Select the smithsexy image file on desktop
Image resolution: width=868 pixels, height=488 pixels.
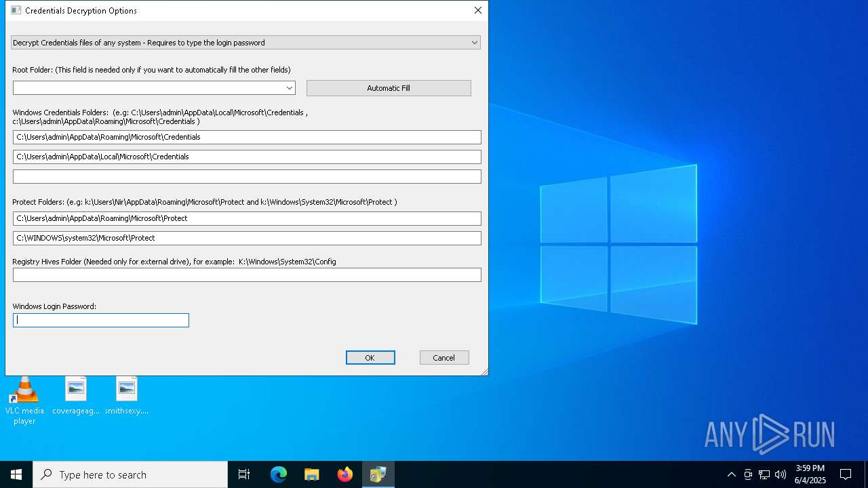tap(127, 396)
